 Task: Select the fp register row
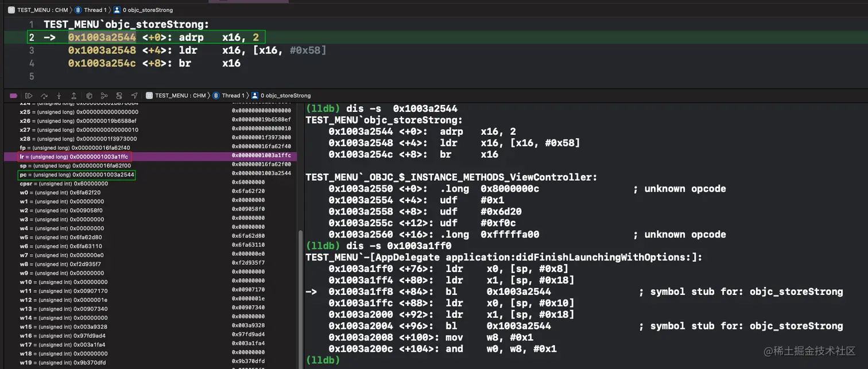click(149, 147)
